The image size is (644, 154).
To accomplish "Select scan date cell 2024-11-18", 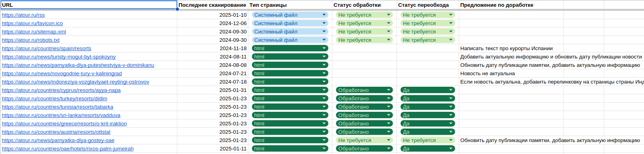I will pos(212,49).
